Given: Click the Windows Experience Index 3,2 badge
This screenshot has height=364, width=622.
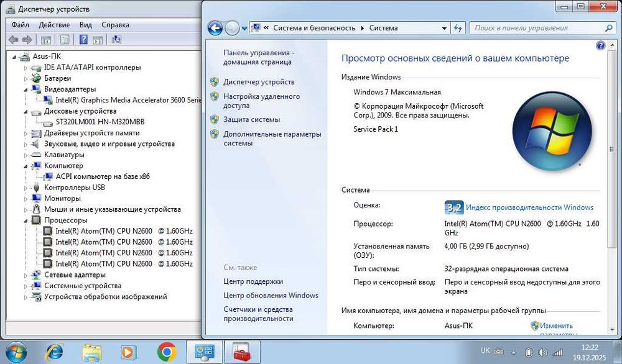Looking at the screenshot, I should coord(454,207).
